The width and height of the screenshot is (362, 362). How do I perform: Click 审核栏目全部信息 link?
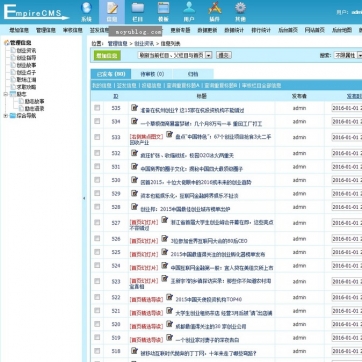[x=261, y=86]
